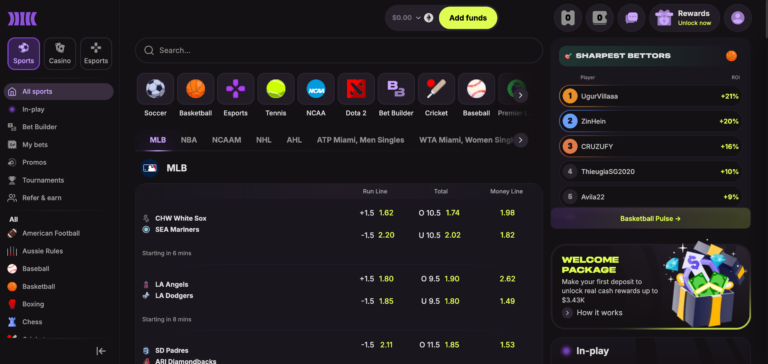Choose the Tennis ball icon
This screenshot has width=768, height=364.
pyautogui.click(x=276, y=89)
